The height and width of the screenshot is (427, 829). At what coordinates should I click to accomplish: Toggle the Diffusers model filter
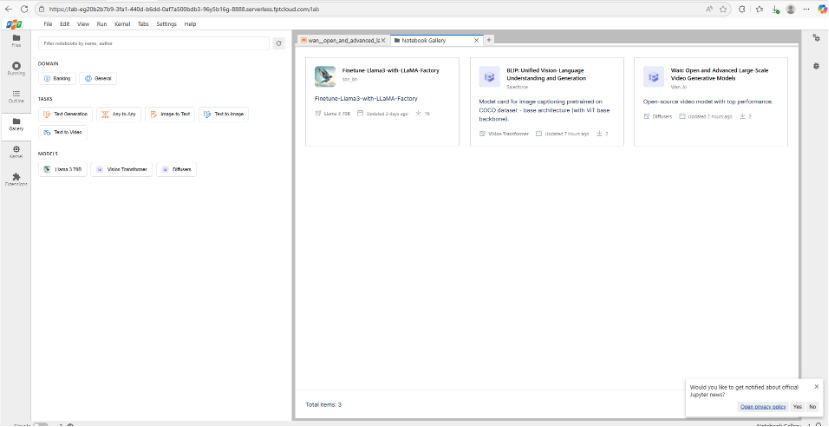click(x=177, y=170)
